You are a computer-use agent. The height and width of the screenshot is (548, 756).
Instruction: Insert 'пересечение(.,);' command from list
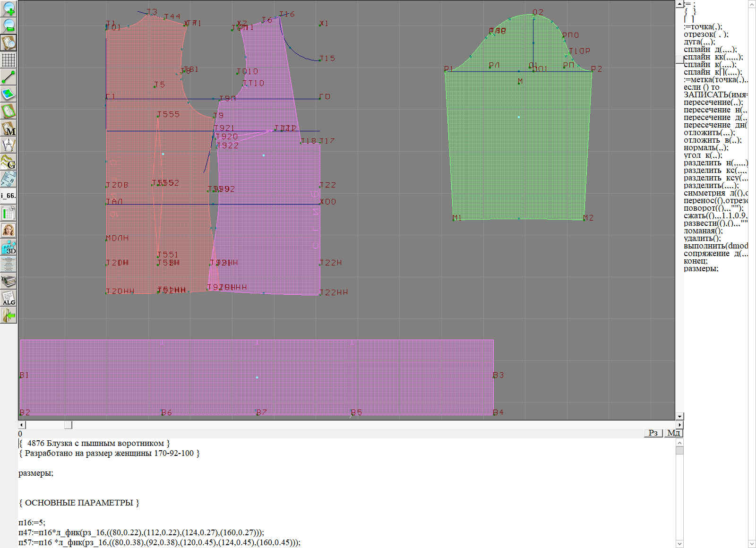click(x=713, y=103)
